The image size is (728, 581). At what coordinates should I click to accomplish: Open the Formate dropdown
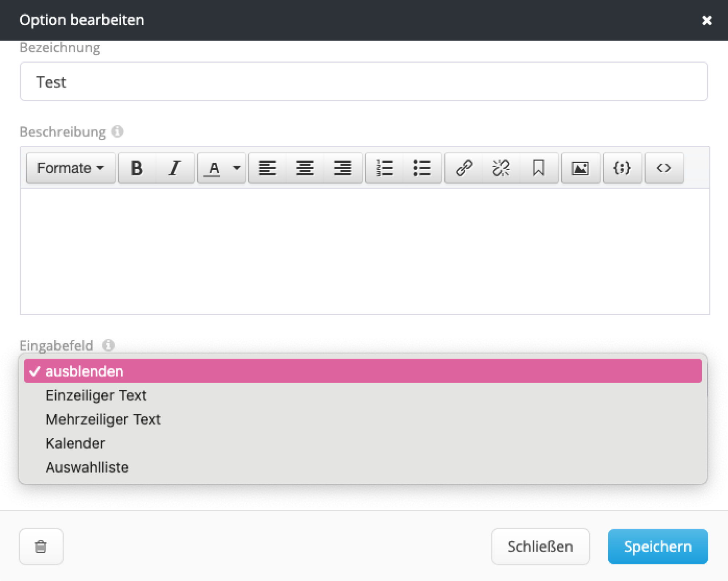coord(71,168)
